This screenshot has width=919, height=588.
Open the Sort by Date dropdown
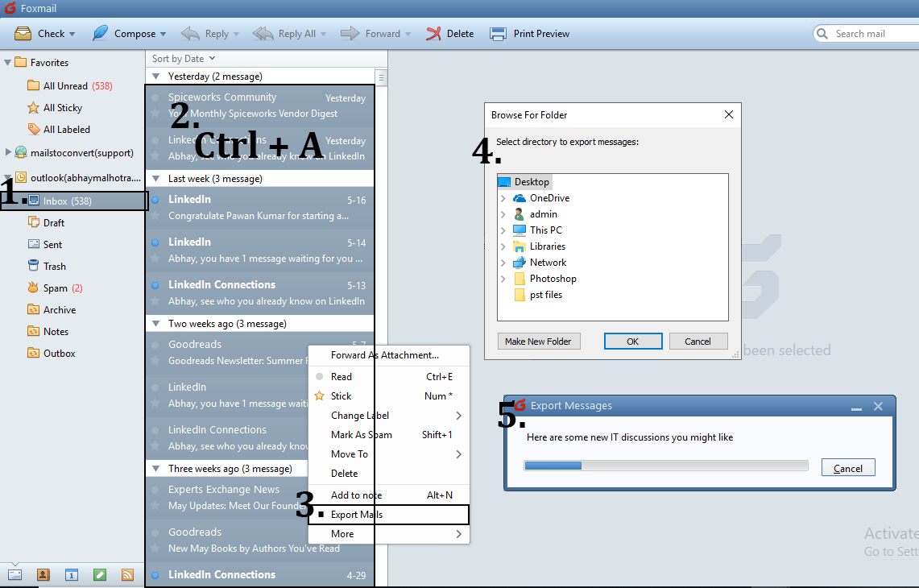coord(184,59)
